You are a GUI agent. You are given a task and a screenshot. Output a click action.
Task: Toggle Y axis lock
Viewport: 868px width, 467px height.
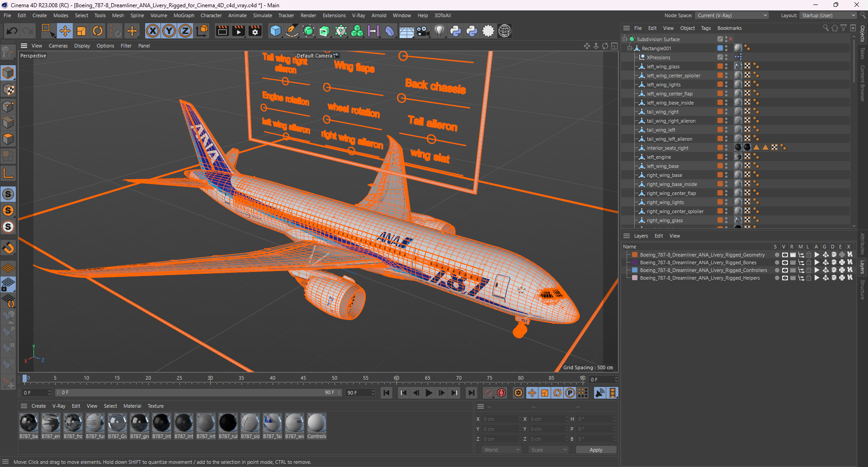point(169,31)
